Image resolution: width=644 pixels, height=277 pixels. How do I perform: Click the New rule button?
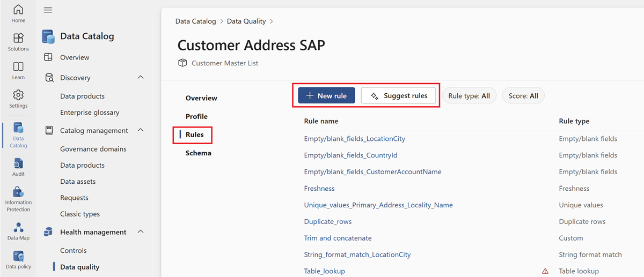pyautogui.click(x=326, y=96)
